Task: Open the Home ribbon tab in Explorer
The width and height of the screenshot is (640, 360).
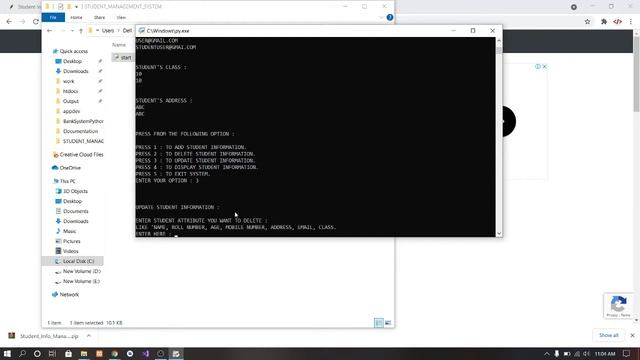Action: click(76, 18)
